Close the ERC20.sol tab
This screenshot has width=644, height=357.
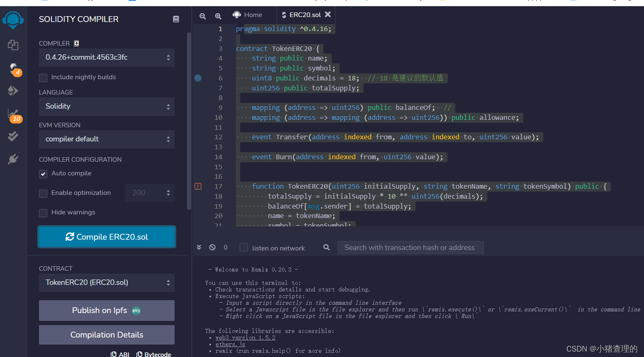tap(328, 15)
